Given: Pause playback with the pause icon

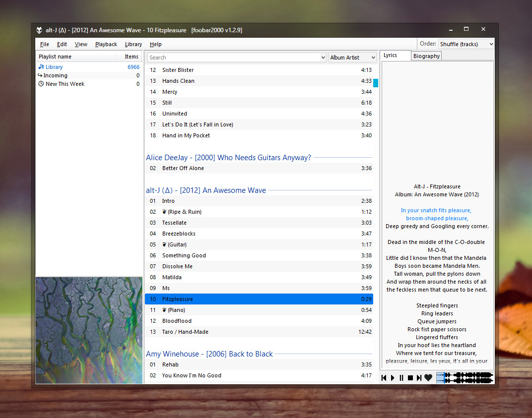Looking at the screenshot, I should click(x=401, y=378).
